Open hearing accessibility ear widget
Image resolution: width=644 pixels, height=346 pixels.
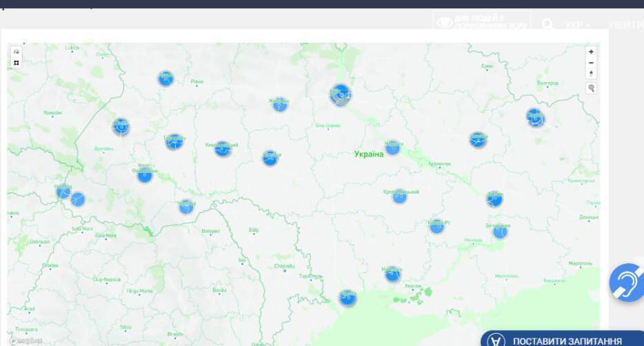pyautogui.click(x=627, y=283)
